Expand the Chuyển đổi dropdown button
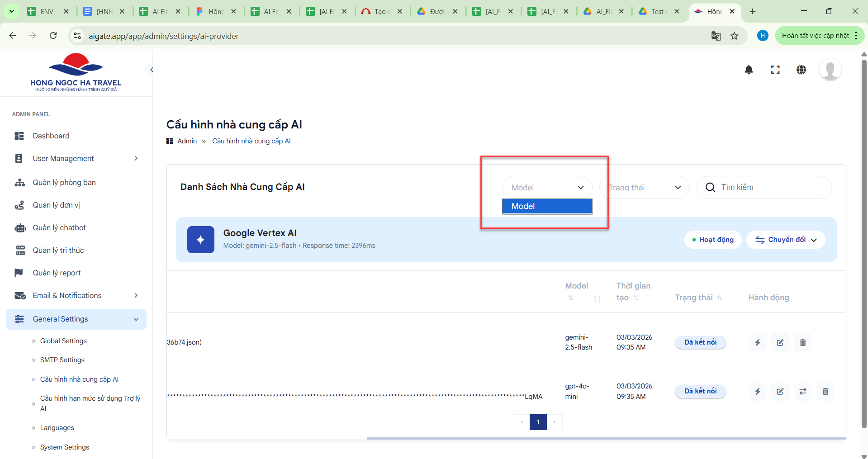This screenshot has width=868, height=459. pos(786,240)
